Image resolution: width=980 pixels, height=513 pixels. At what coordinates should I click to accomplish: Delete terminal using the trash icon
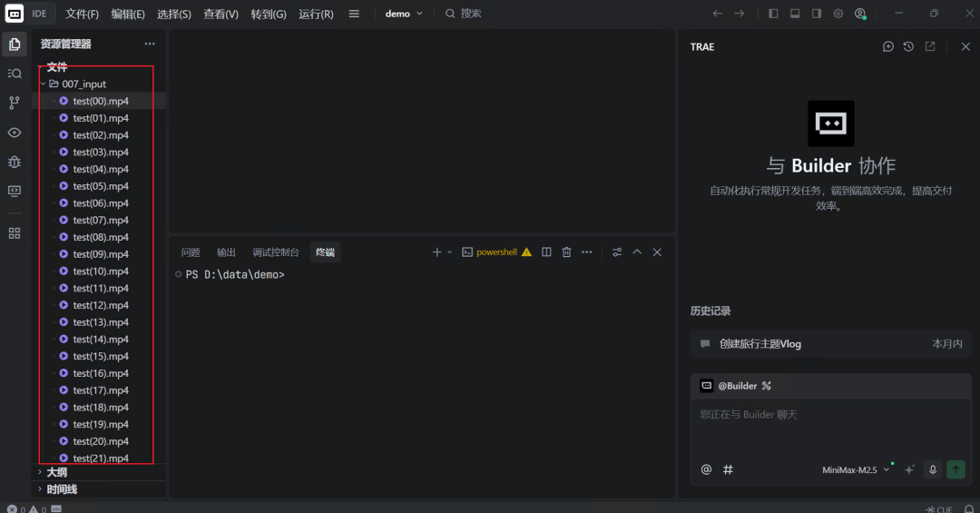[x=566, y=252]
